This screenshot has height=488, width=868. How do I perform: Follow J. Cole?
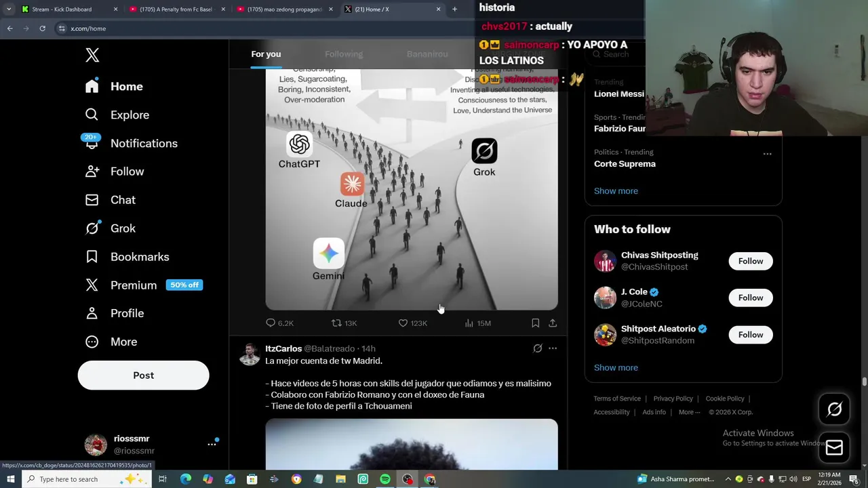pyautogui.click(x=750, y=298)
